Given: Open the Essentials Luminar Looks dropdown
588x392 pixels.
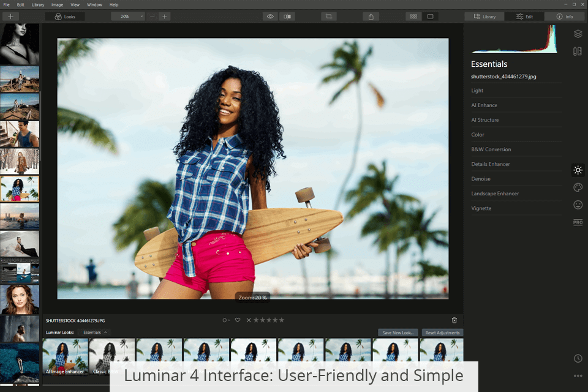Looking at the screenshot, I should [95, 333].
